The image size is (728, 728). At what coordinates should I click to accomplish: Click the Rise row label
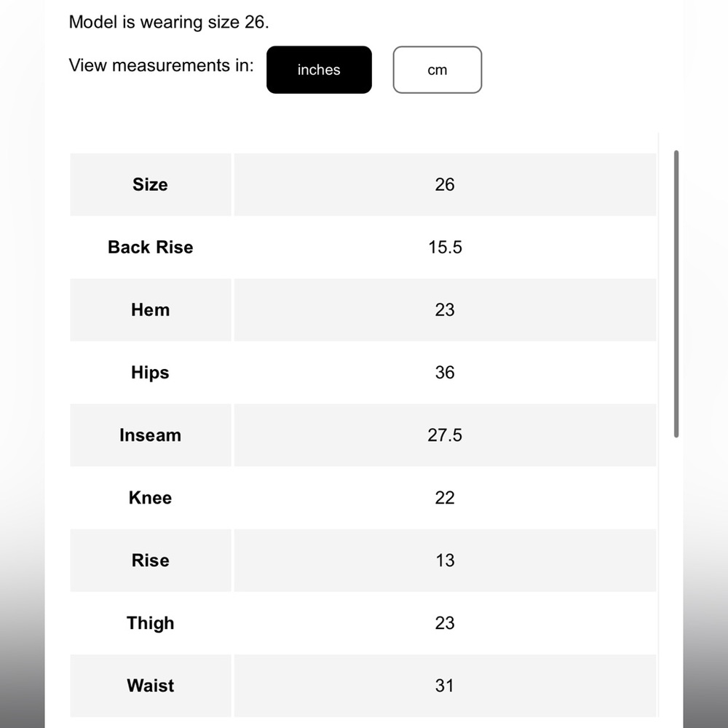[x=151, y=561]
